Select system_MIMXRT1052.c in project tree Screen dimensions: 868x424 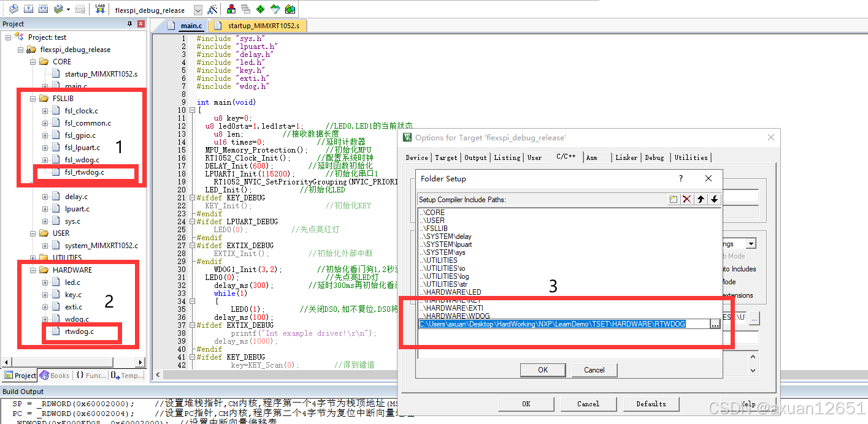[101, 246]
